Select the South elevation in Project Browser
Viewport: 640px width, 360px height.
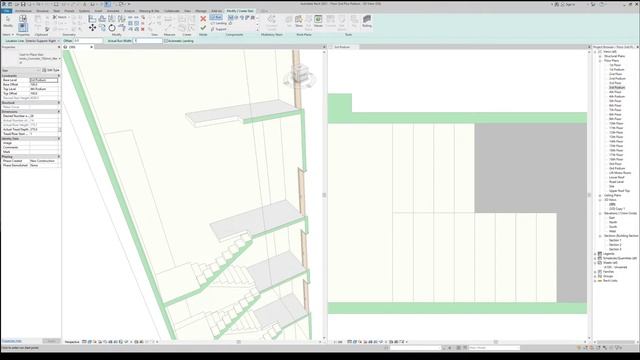(613, 227)
